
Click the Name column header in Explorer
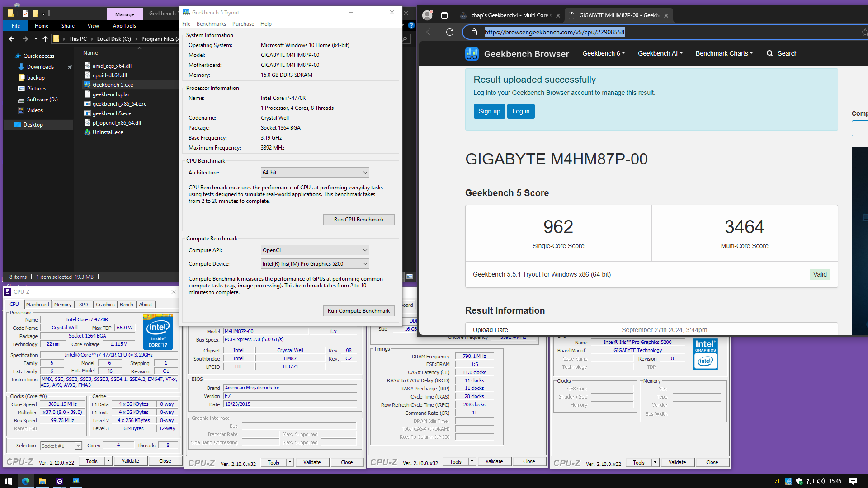[90, 53]
